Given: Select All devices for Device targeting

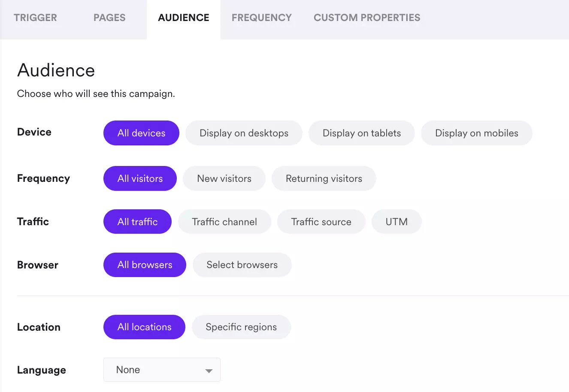Looking at the screenshot, I should 141,133.
